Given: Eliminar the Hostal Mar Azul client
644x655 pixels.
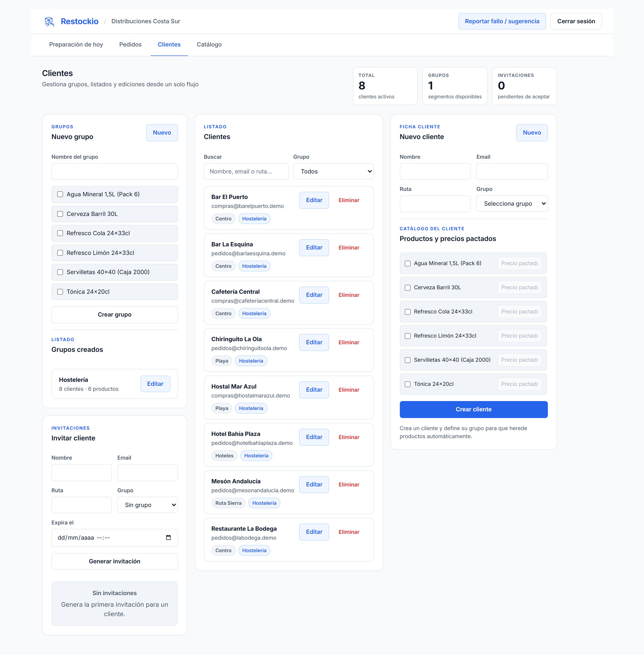Looking at the screenshot, I should coord(349,390).
